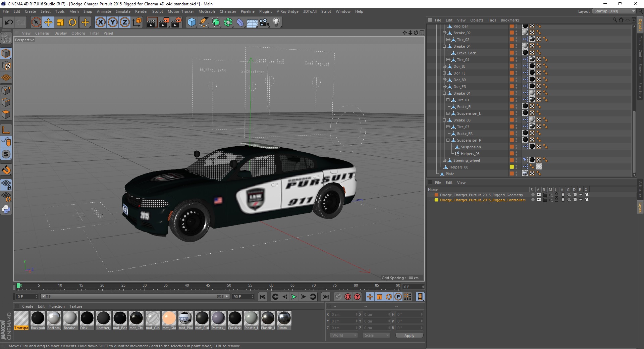Open the vertical Content Browser tab
This screenshot has width=644, height=349.
tap(640, 63)
